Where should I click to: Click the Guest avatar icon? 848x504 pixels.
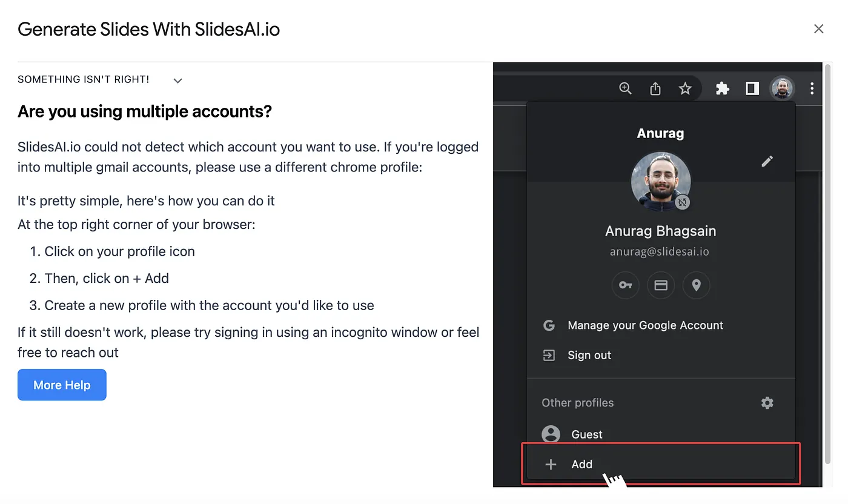pyautogui.click(x=551, y=434)
